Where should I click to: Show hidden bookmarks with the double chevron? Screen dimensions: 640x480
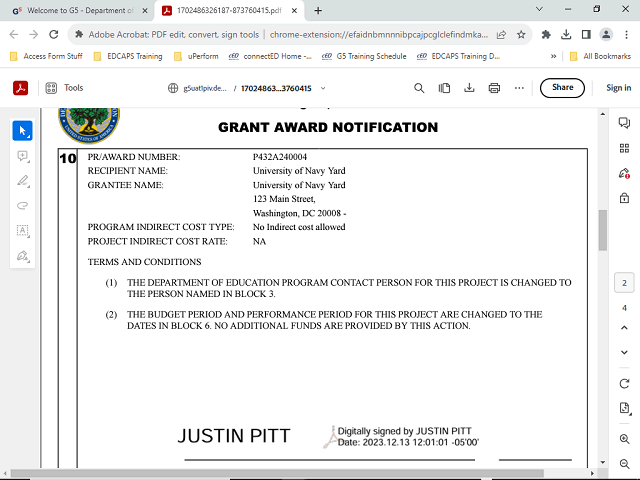coord(553,56)
